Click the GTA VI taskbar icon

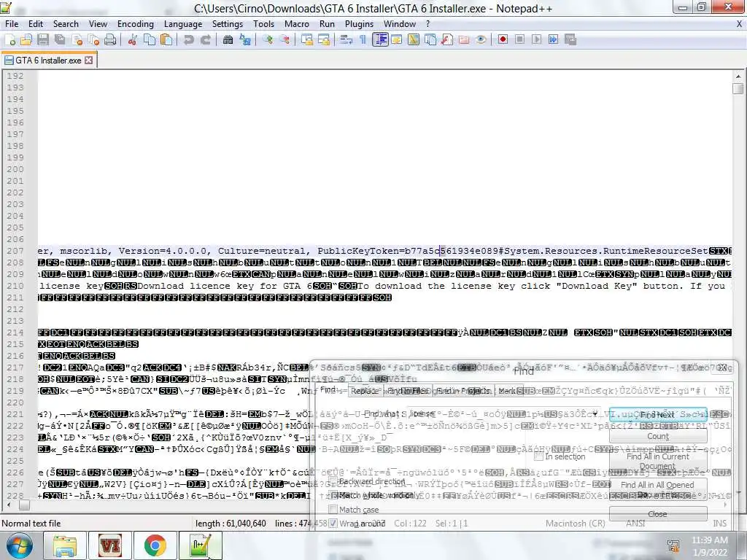pos(110,545)
